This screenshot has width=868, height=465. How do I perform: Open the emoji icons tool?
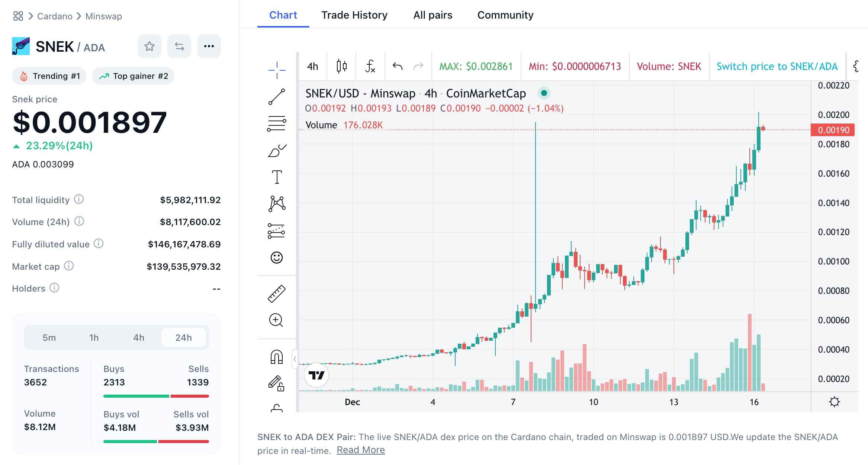coord(277,257)
